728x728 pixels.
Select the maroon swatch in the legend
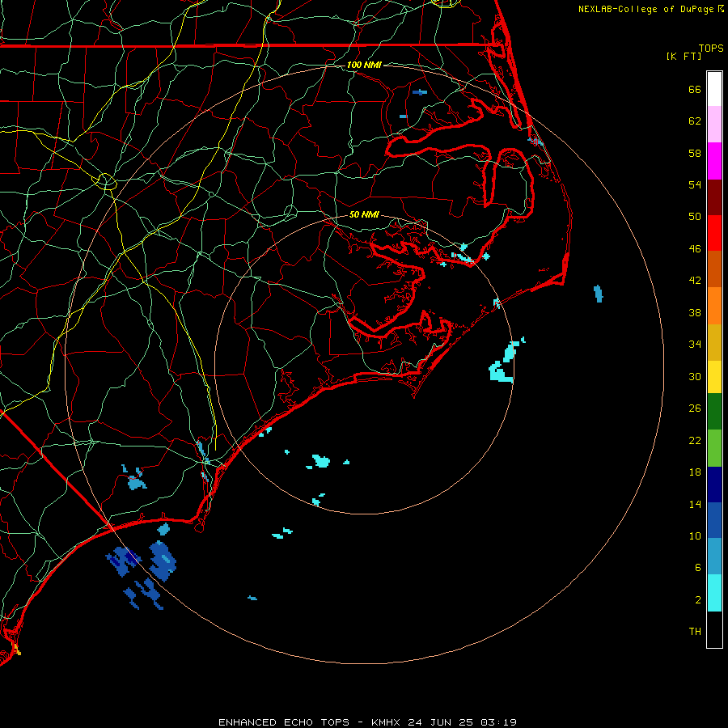(x=714, y=197)
